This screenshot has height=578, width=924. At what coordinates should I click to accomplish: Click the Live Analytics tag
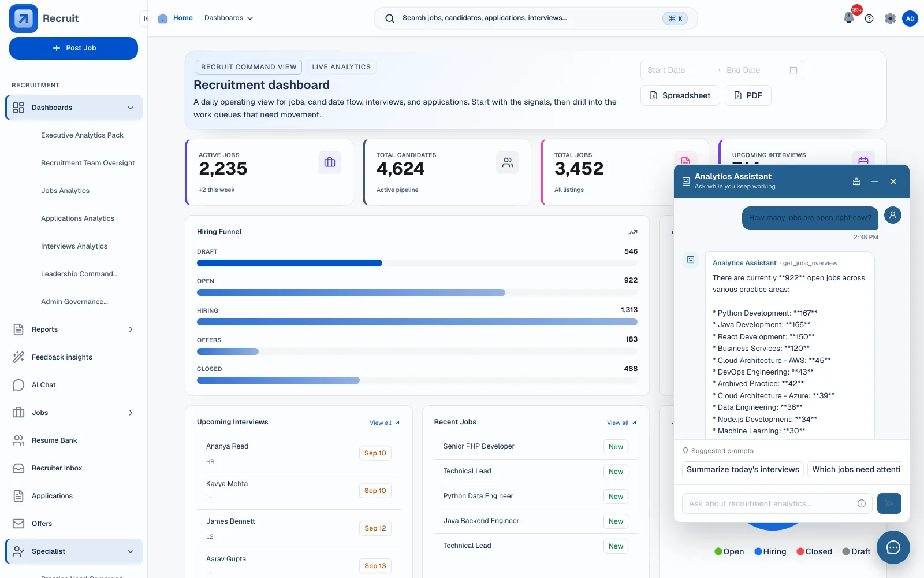coord(341,67)
